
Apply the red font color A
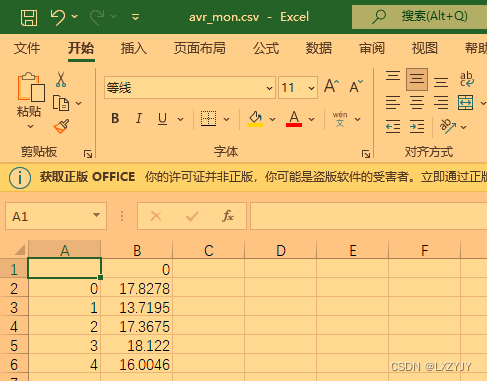294,119
